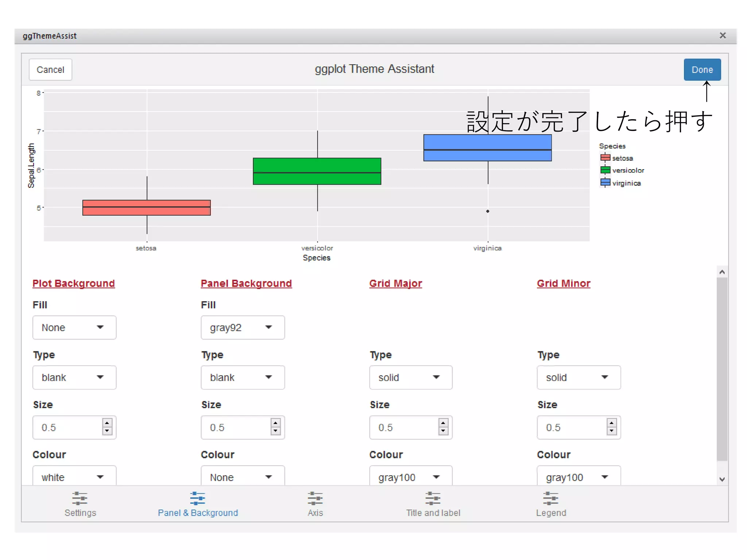747x560 pixels.
Task: Expand the Panel Background gray92 fill dropdown
Action: [x=243, y=327]
